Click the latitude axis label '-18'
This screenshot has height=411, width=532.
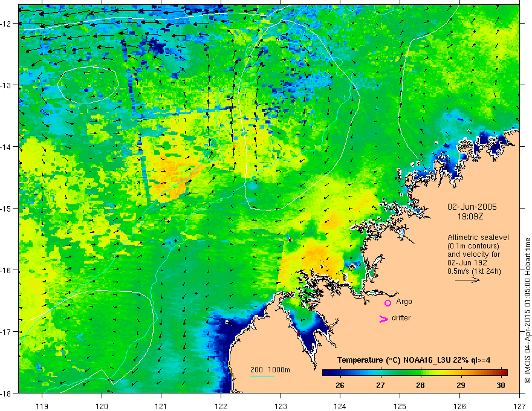7,393
